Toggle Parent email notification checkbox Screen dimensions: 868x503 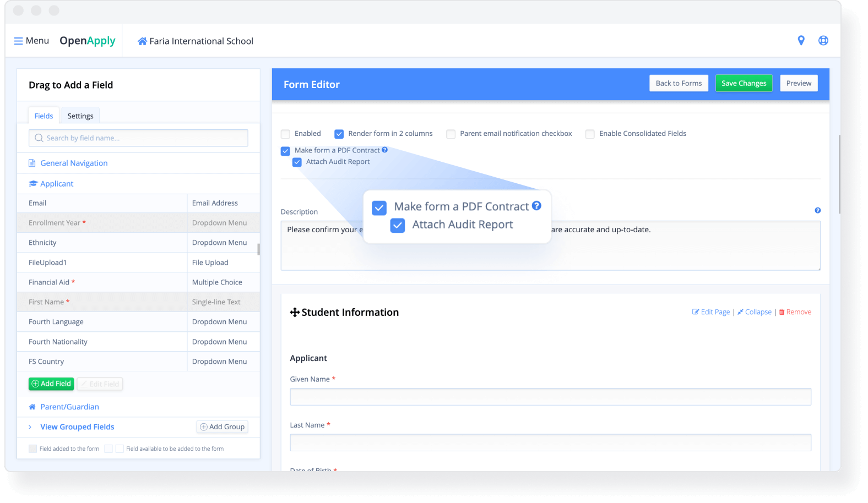click(x=451, y=134)
